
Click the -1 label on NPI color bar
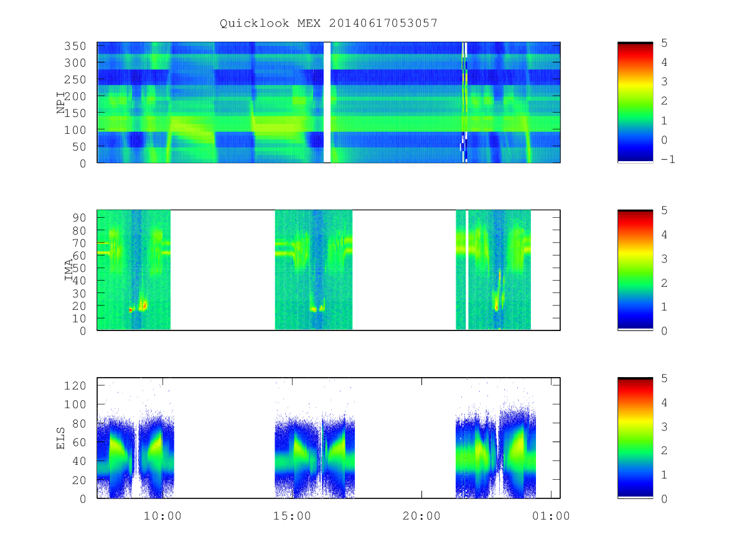point(668,159)
